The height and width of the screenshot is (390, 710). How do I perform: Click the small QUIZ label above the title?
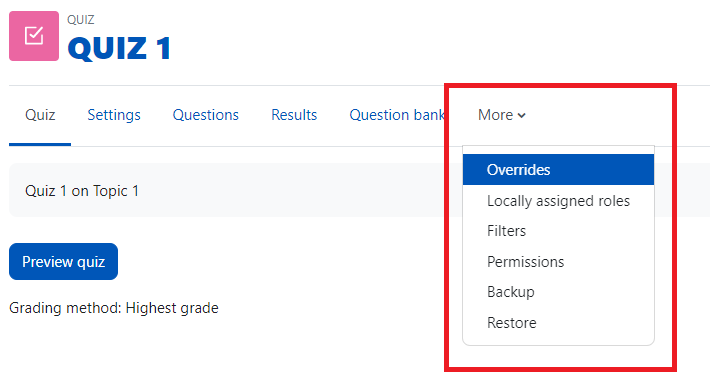(81, 20)
